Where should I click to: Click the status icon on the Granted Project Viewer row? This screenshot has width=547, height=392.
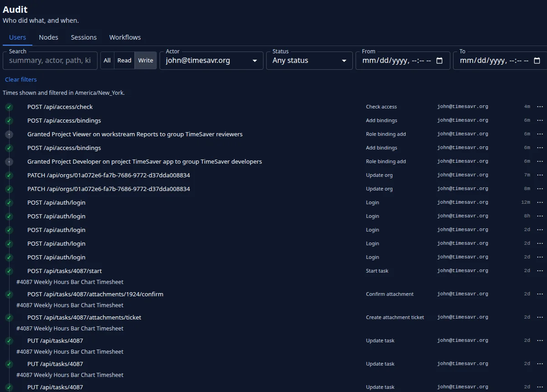(x=9, y=134)
